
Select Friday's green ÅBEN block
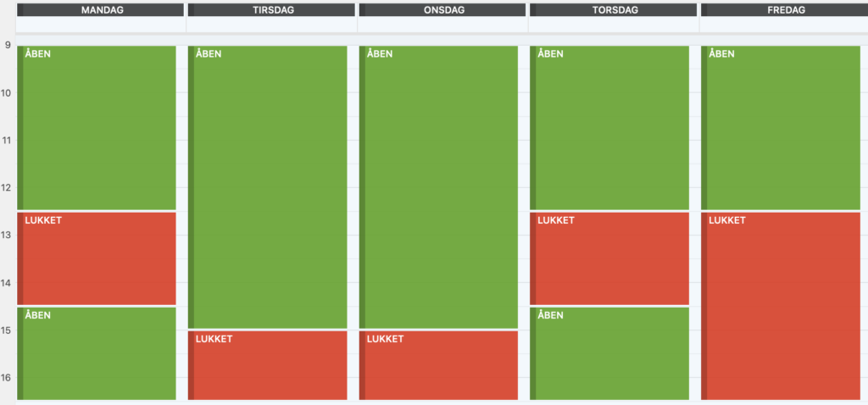[781, 127]
